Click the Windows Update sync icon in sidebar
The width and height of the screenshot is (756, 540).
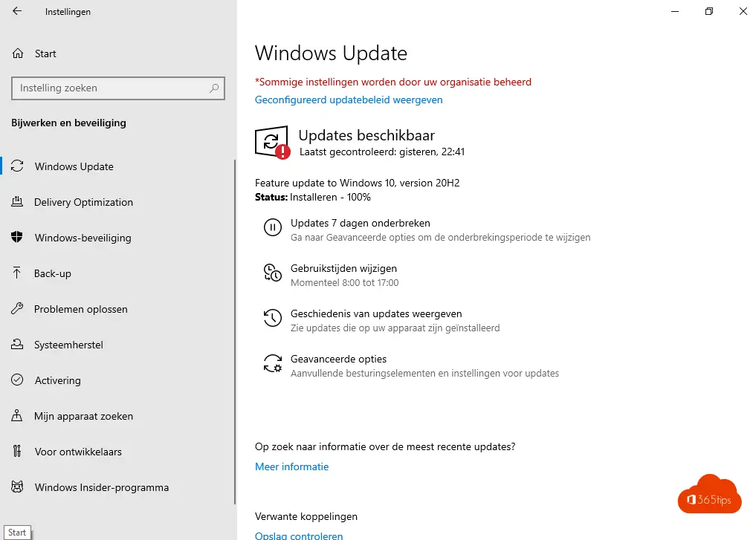17,166
